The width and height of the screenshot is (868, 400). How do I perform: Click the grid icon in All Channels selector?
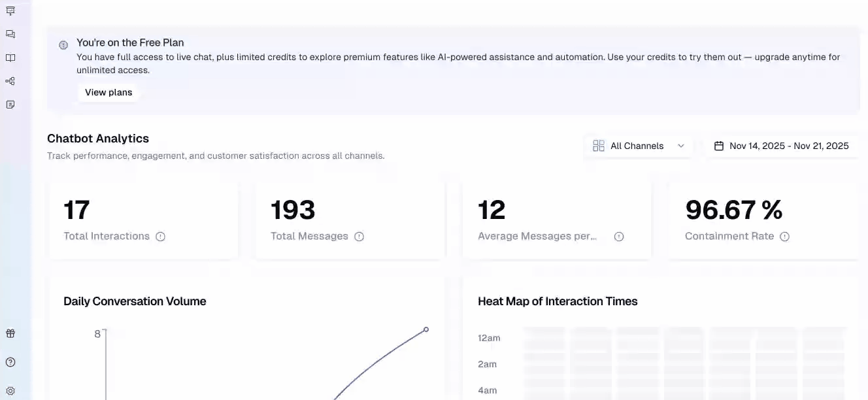click(598, 146)
